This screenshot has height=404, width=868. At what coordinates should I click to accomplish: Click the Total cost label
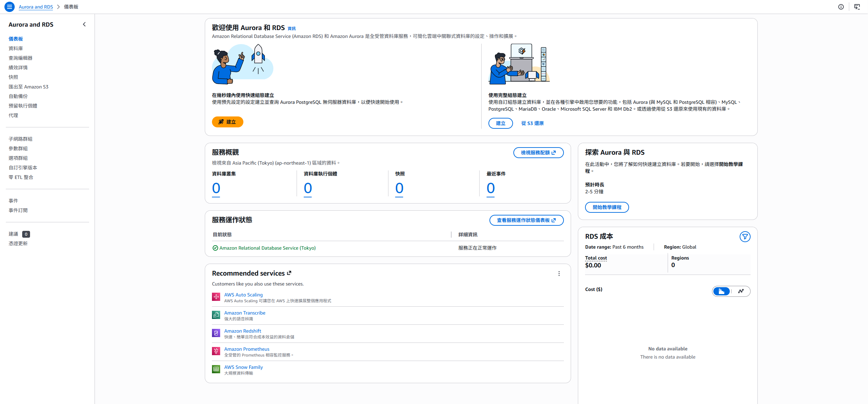click(596, 258)
